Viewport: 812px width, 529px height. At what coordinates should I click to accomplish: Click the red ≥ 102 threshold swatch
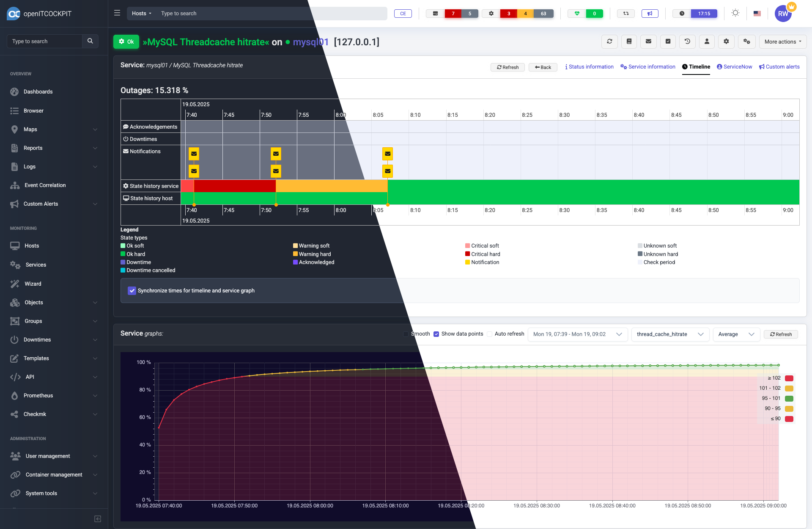click(x=789, y=378)
